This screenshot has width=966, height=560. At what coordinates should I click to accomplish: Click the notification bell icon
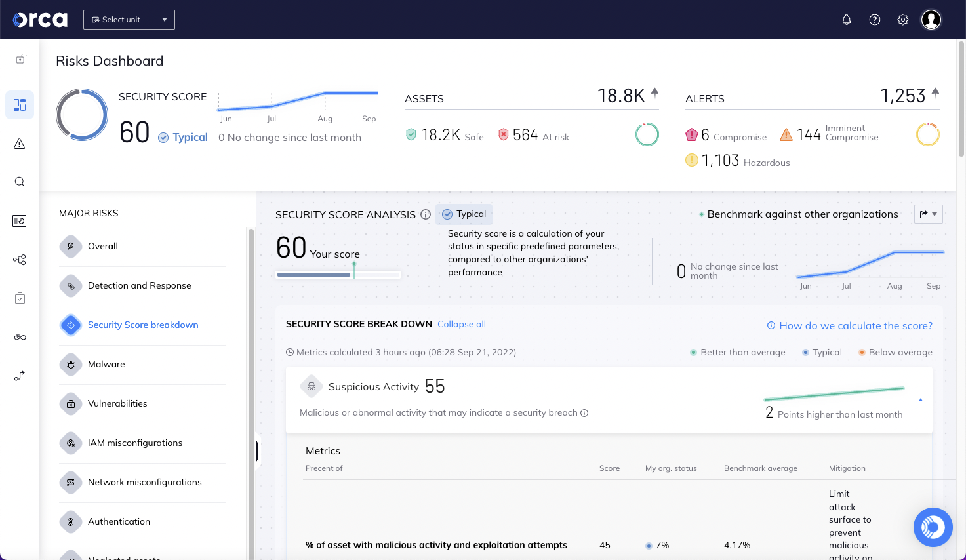point(846,19)
